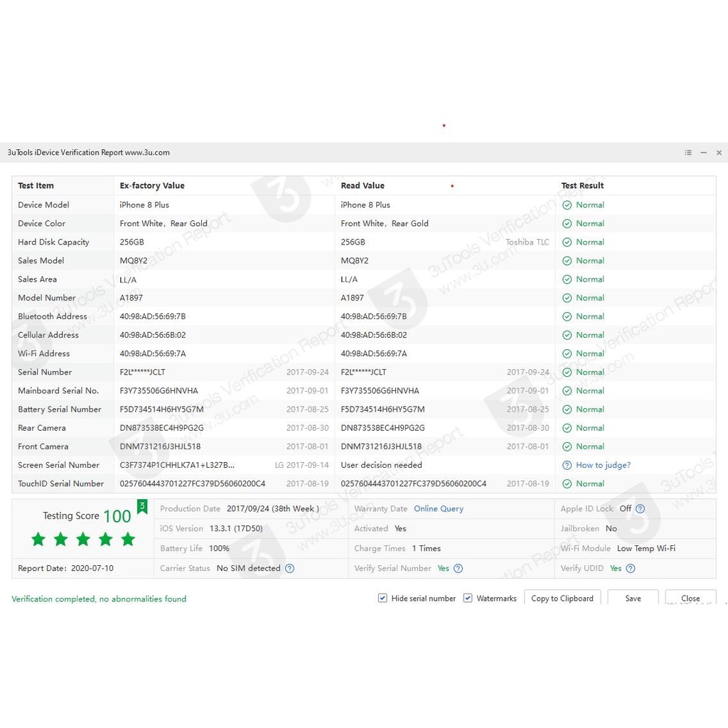Click the Normal check icon for Mainboard Serial No.
The image size is (728, 728).
coord(567,391)
